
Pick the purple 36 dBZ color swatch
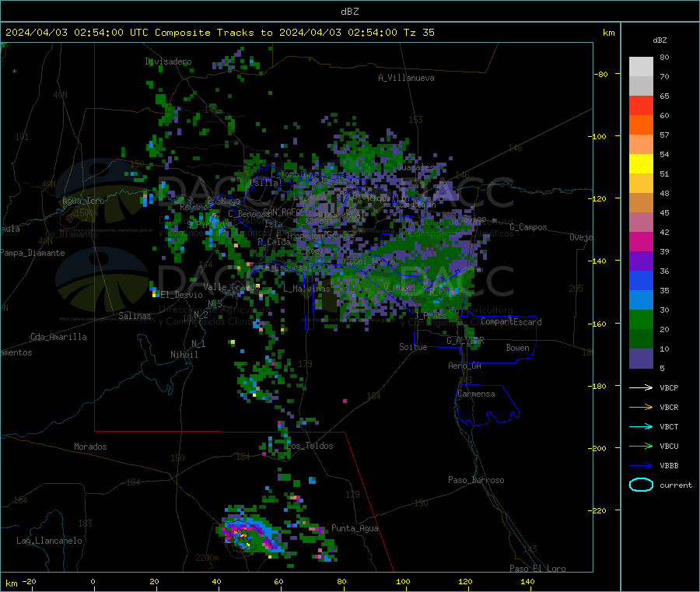click(x=641, y=261)
